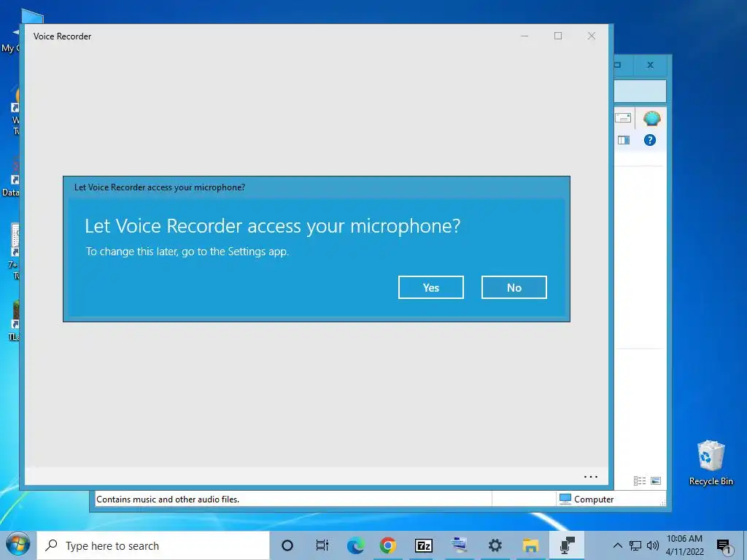Toggle preview pane icon in Explorer window
The height and width of the screenshot is (560, 747).
point(624,140)
